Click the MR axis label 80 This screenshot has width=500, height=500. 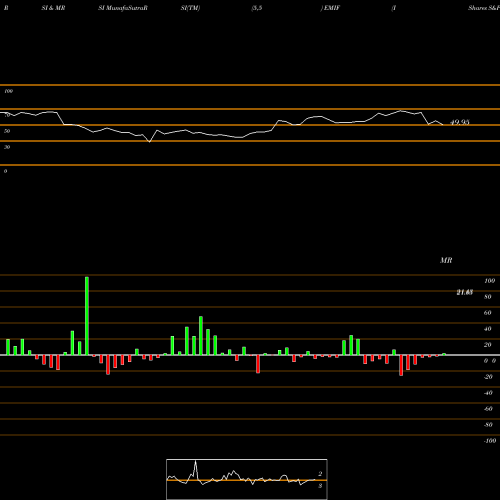pos(488,297)
